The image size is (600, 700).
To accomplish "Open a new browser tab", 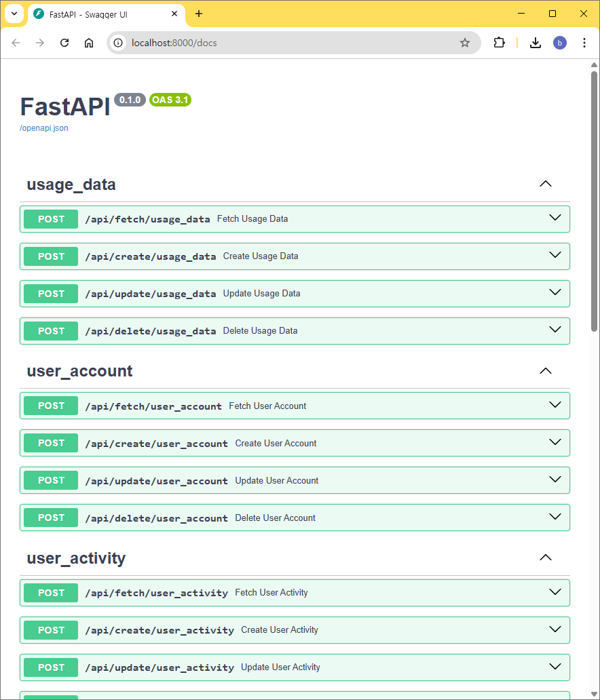I will pos(199,14).
